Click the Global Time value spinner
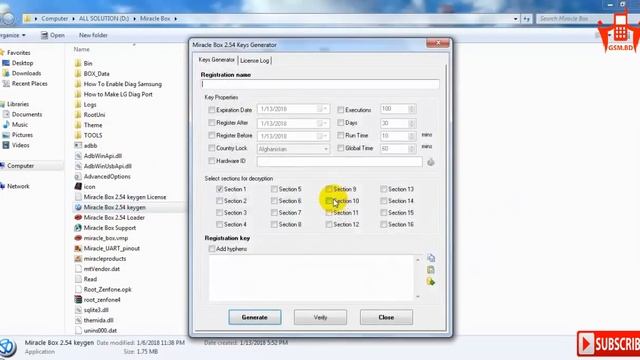This screenshot has width=640, height=360. pos(411,149)
